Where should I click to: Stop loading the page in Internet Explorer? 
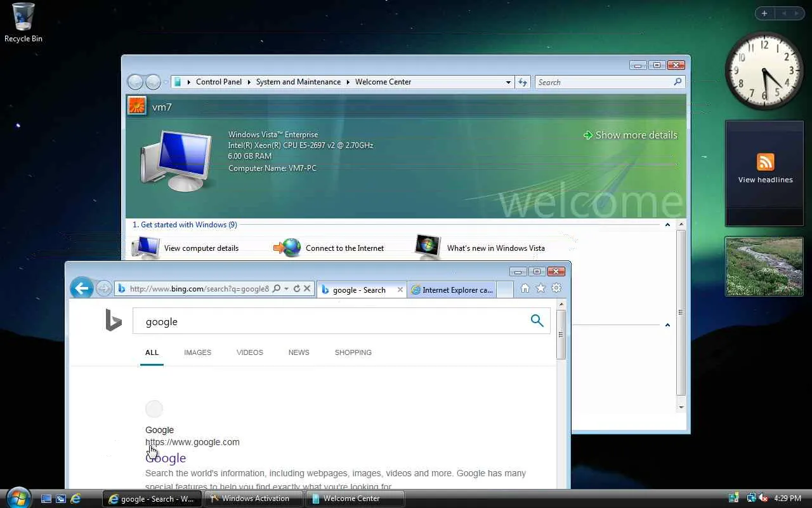(307, 289)
